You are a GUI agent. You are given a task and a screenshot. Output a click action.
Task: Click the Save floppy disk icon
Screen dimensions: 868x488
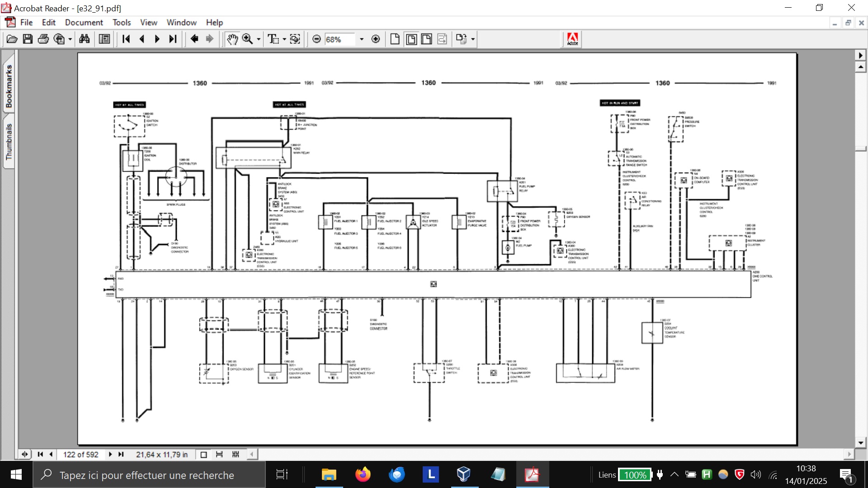click(28, 39)
